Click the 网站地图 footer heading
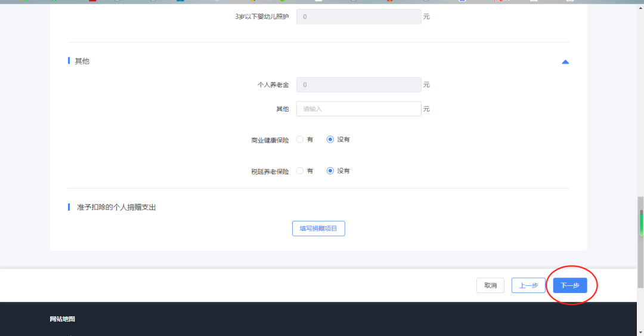 click(63, 319)
